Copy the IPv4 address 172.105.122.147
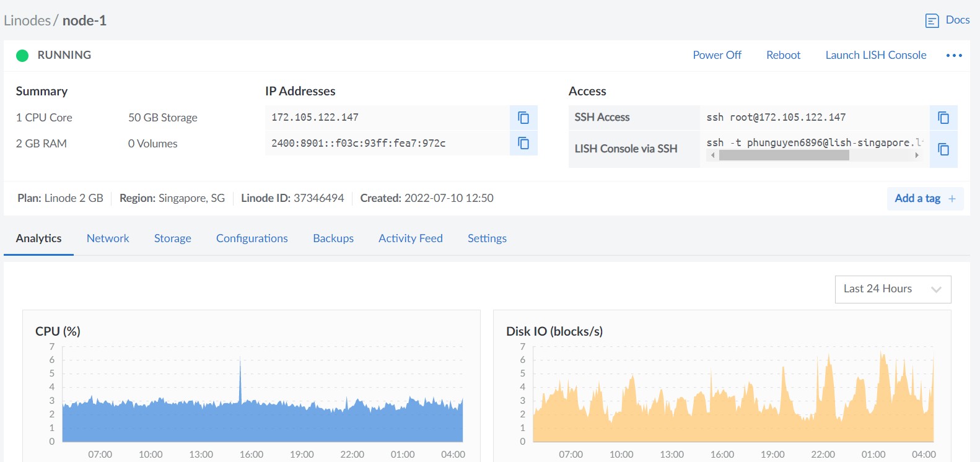This screenshot has height=462, width=980. pos(523,118)
